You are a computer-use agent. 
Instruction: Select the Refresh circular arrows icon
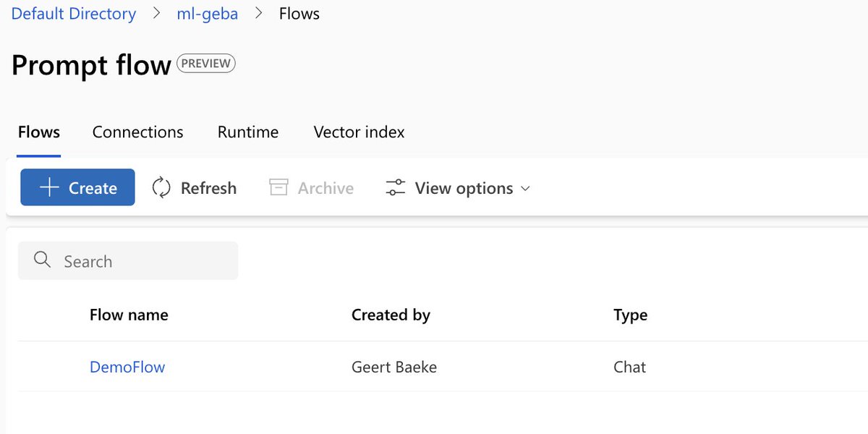pos(162,187)
